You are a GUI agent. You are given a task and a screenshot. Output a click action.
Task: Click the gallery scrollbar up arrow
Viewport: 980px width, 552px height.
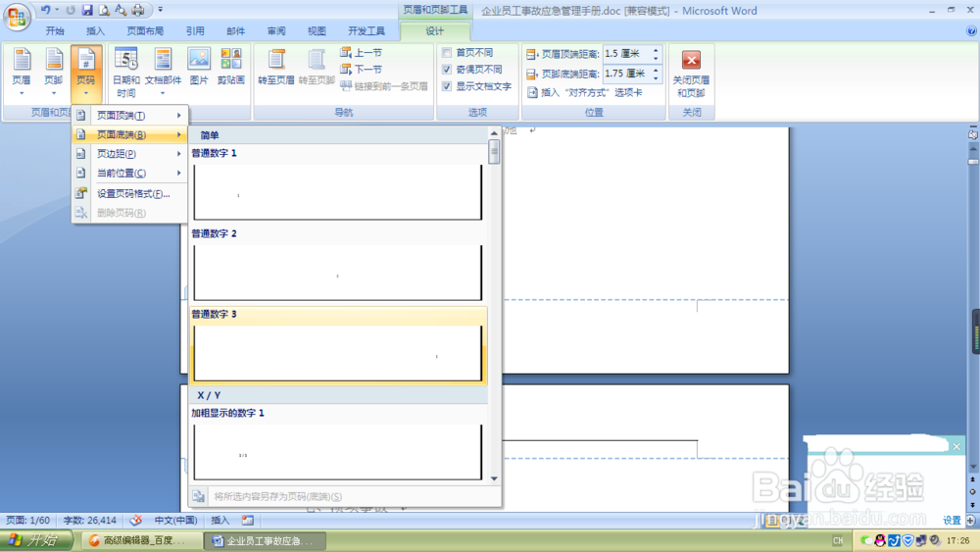[x=494, y=133]
